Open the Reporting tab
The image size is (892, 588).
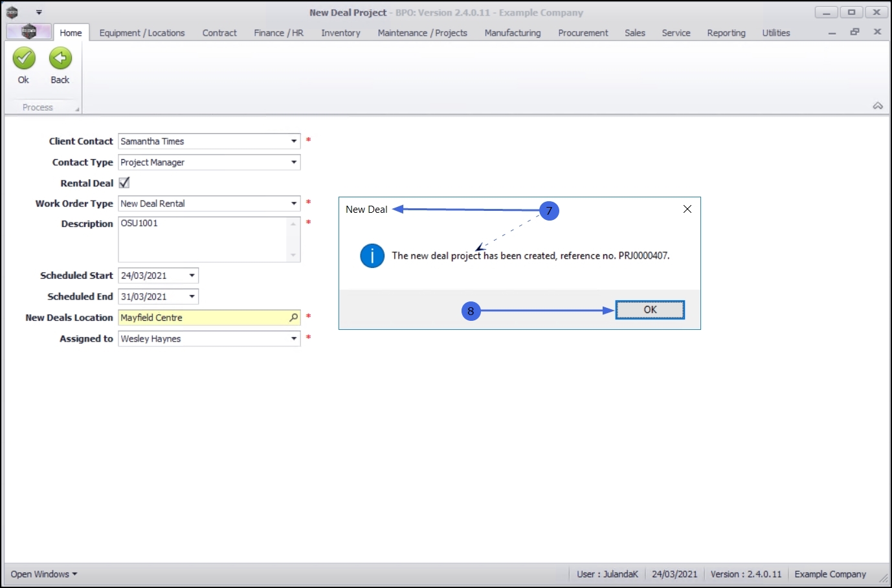(x=726, y=33)
